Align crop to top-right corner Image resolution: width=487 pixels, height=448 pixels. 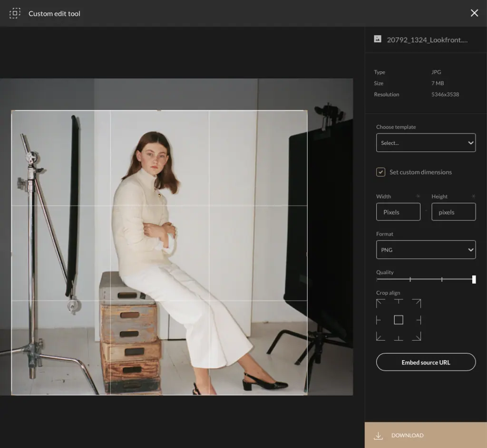point(417,304)
